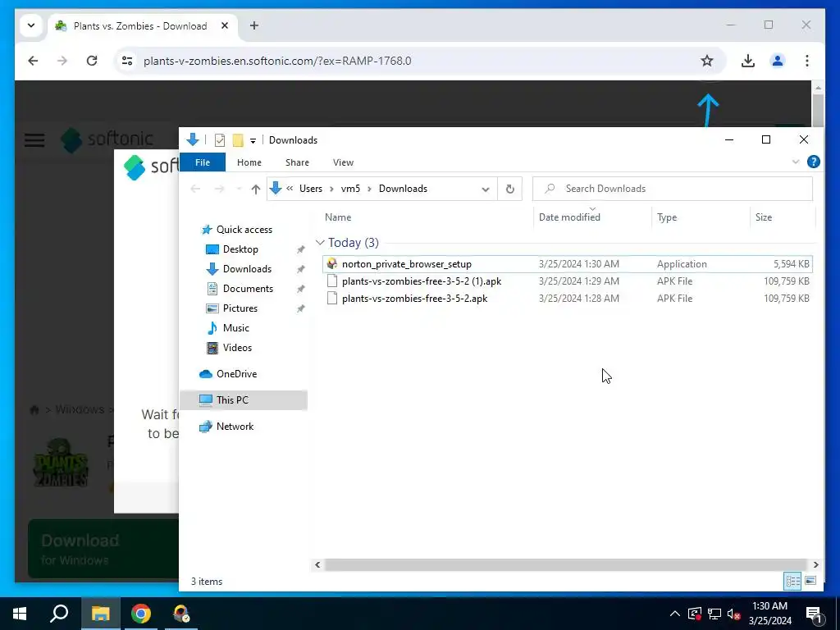
Task: Click Explorer Properties quick access toolbar icon
Action: pyautogui.click(x=220, y=140)
